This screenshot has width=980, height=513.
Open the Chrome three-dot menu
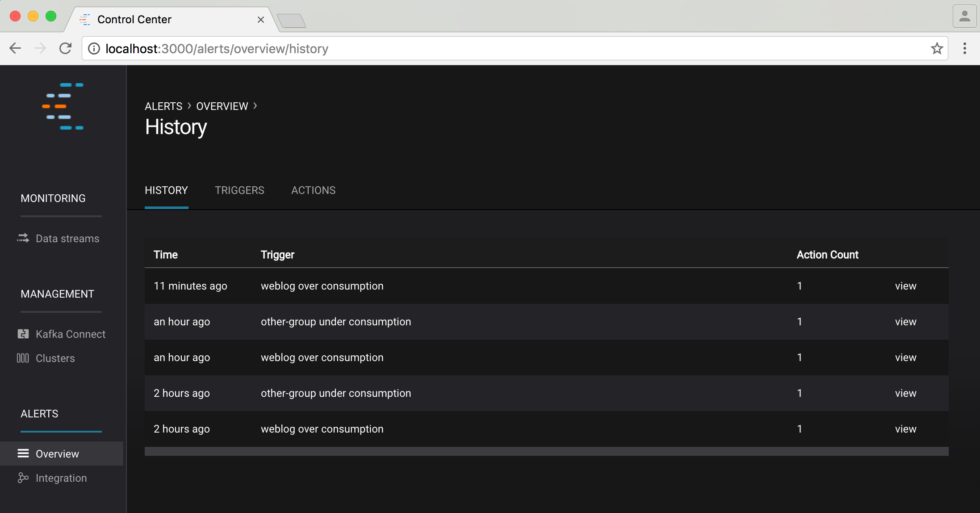click(965, 48)
